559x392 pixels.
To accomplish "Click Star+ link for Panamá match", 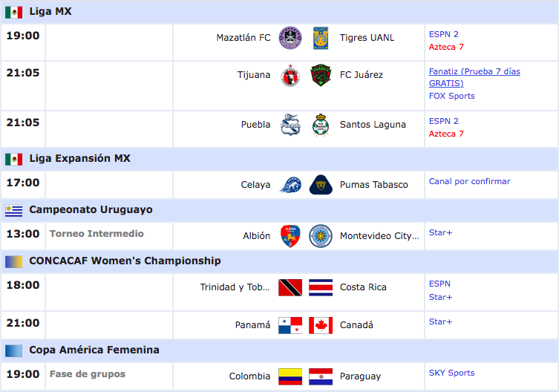I will pos(440,321).
